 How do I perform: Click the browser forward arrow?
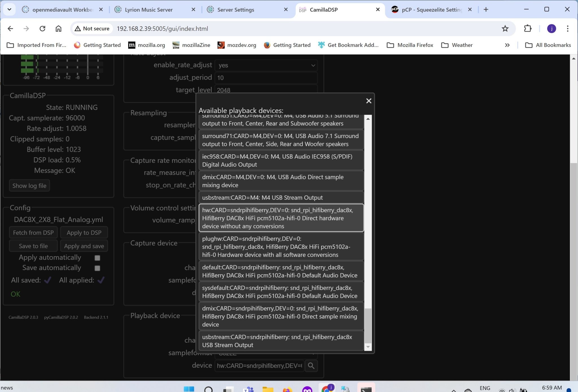tap(26, 29)
